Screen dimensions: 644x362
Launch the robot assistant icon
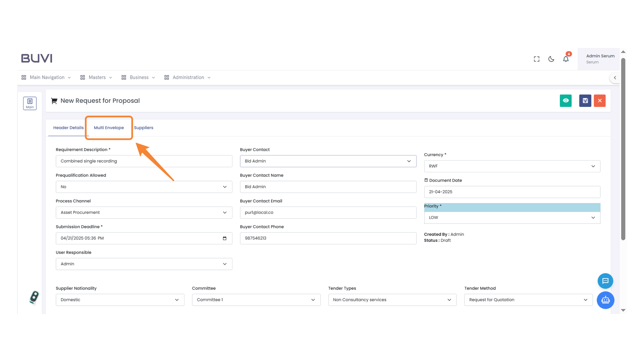(605, 300)
